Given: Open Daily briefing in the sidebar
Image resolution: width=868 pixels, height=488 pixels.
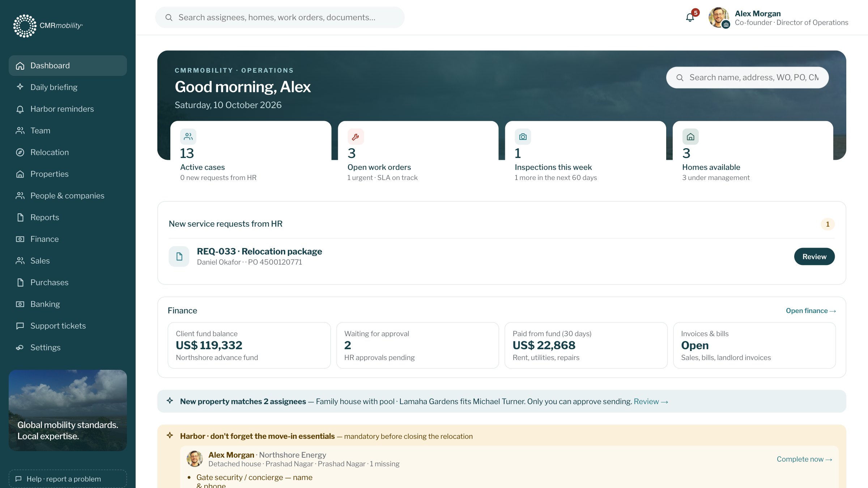Looking at the screenshot, I should (x=68, y=87).
